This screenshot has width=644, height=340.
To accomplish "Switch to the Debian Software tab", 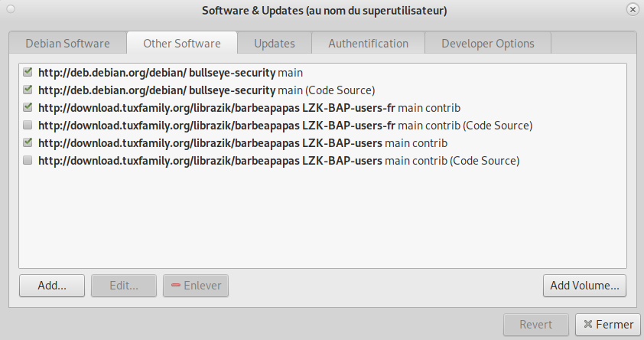I will (x=67, y=43).
